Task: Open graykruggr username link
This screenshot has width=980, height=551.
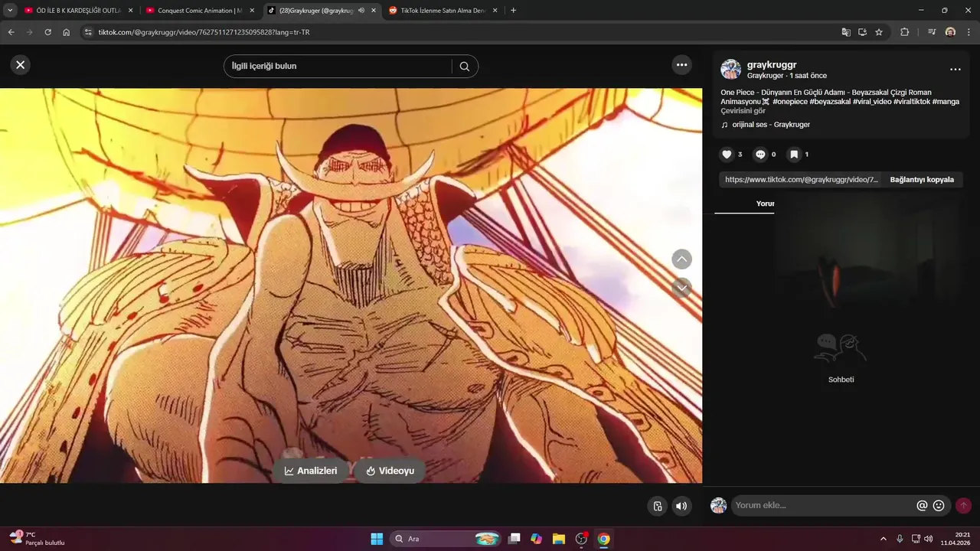Action: 772,65
